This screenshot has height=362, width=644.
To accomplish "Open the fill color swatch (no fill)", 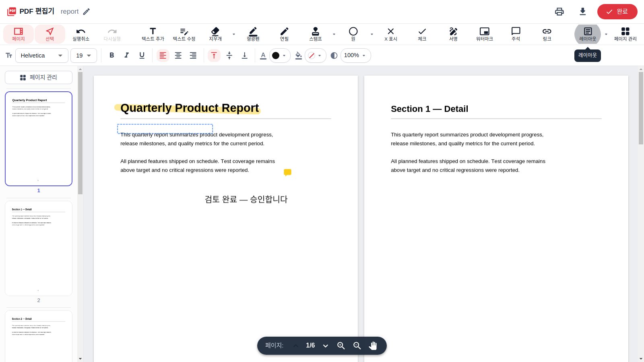I will pyautogui.click(x=315, y=56).
